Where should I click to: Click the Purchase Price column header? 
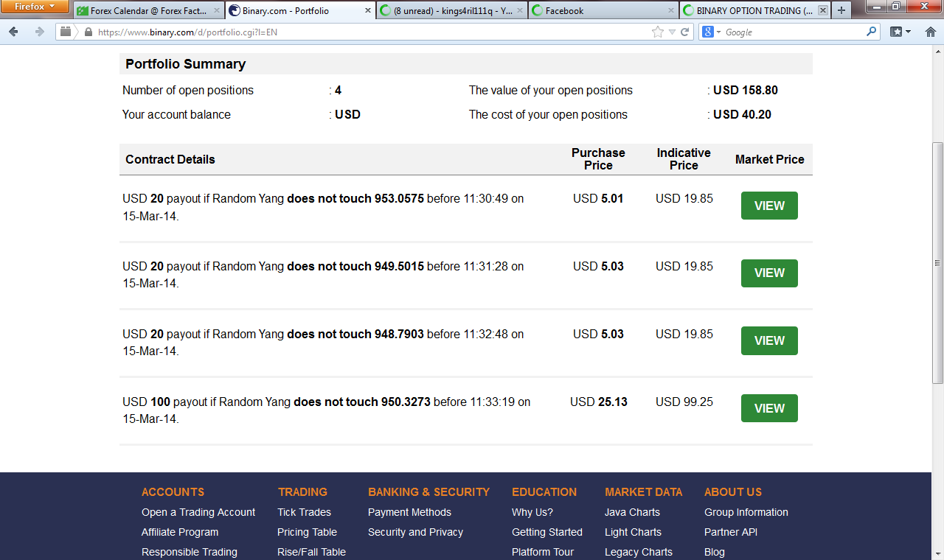coord(598,159)
